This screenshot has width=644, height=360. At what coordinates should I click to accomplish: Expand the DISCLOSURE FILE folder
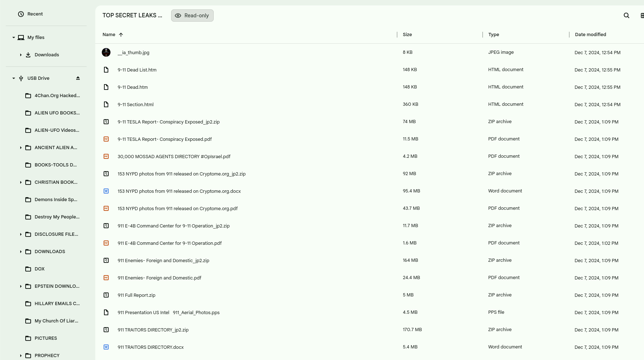pyautogui.click(x=21, y=234)
